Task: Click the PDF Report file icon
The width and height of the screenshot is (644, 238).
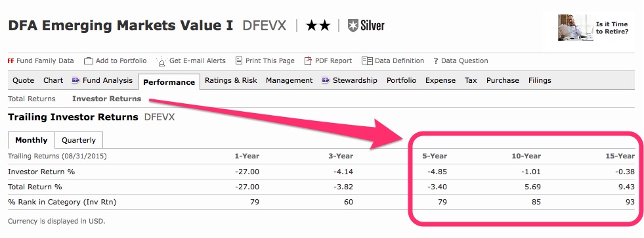Action: 308,61
